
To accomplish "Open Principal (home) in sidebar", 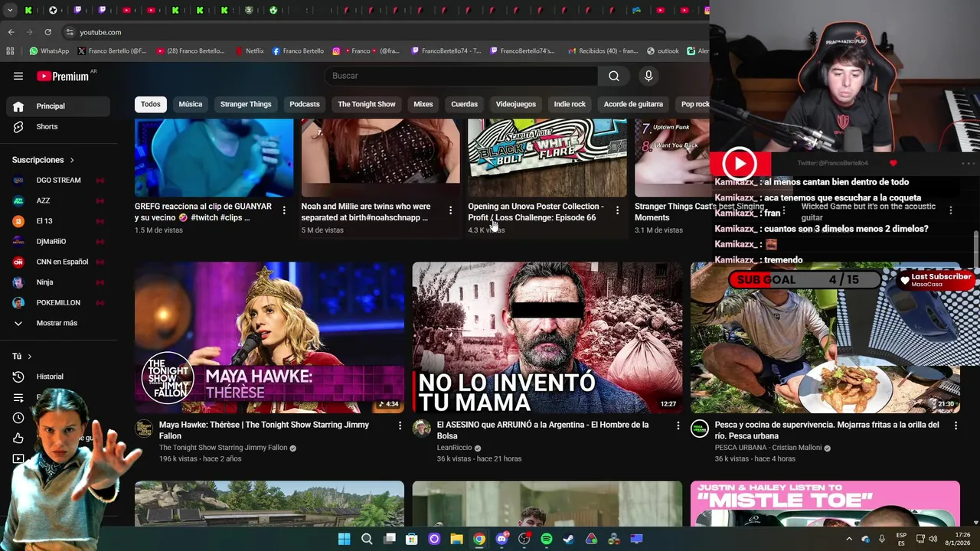I will [58, 106].
